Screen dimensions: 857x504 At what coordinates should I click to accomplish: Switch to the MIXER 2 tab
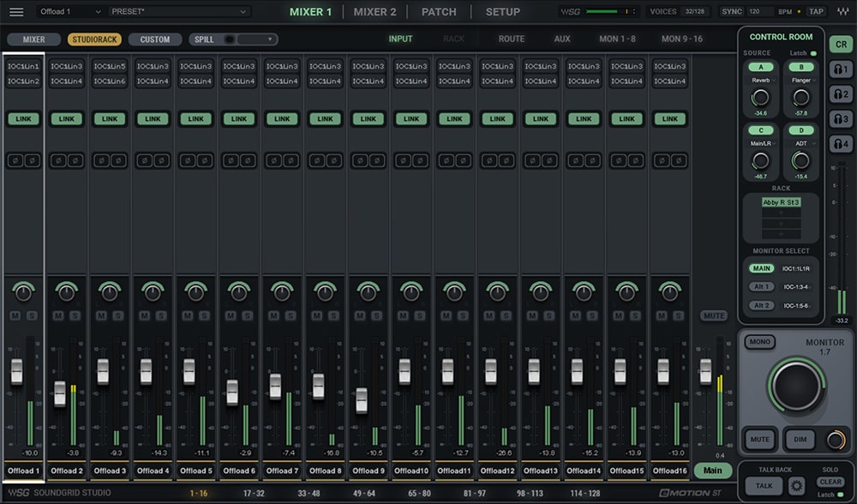pyautogui.click(x=375, y=12)
